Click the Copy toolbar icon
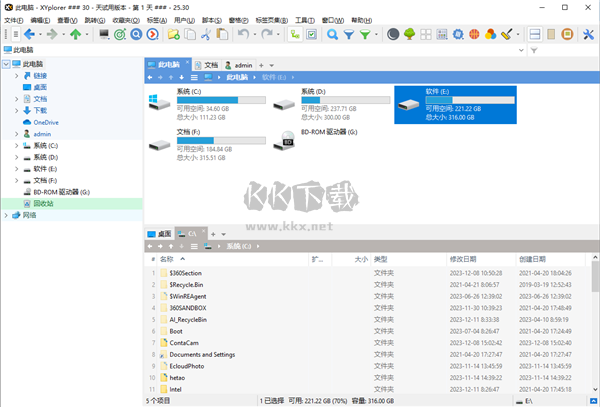600x407 pixels. pos(190,34)
